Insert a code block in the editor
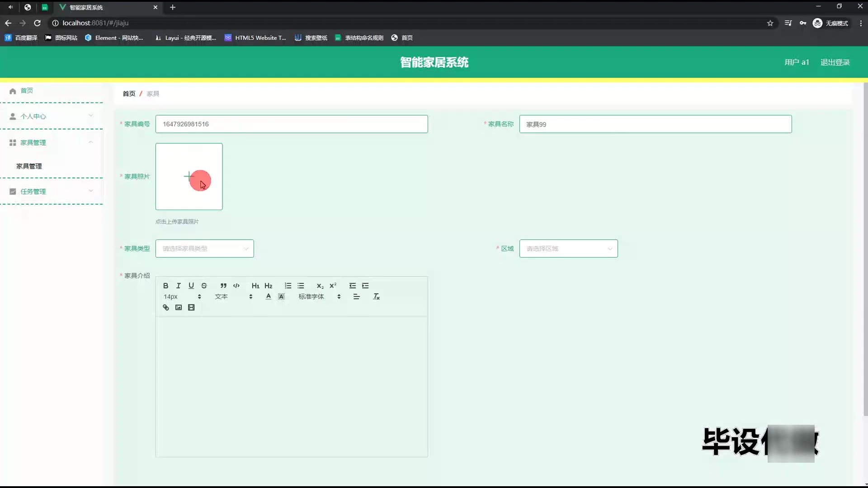The width and height of the screenshot is (868, 488). click(236, 286)
